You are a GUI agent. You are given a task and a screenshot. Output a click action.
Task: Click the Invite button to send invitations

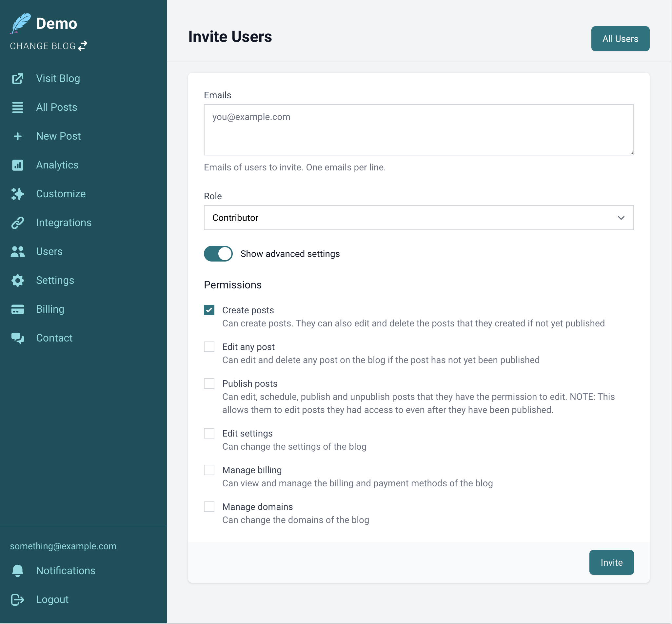[x=612, y=562]
